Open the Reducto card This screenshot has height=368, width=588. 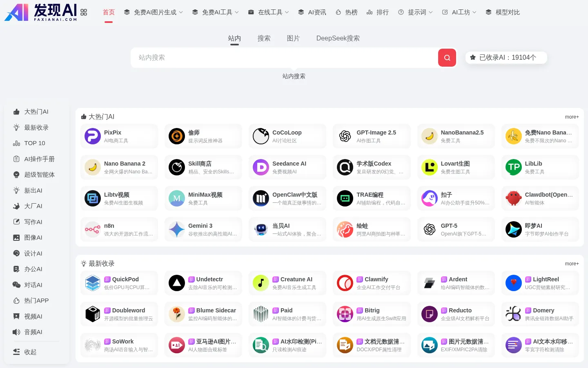456,314
